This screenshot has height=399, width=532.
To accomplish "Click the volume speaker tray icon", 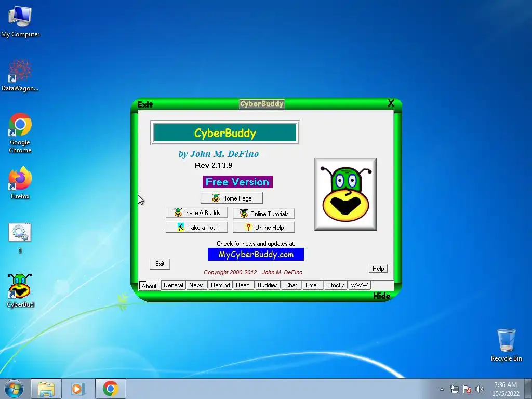I will click(479, 389).
